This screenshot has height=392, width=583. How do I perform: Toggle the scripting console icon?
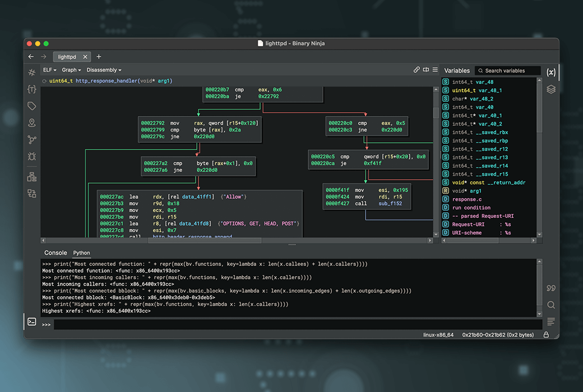[x=32, y=321]
